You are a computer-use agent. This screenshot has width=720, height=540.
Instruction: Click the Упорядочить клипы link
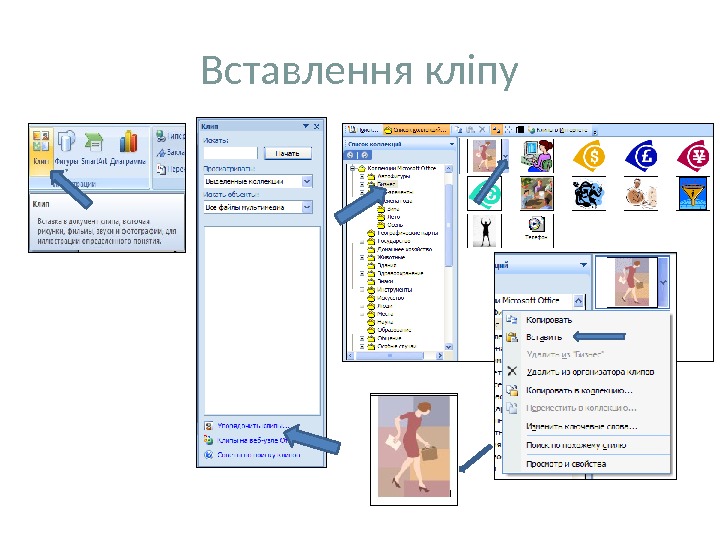[252, 426]
